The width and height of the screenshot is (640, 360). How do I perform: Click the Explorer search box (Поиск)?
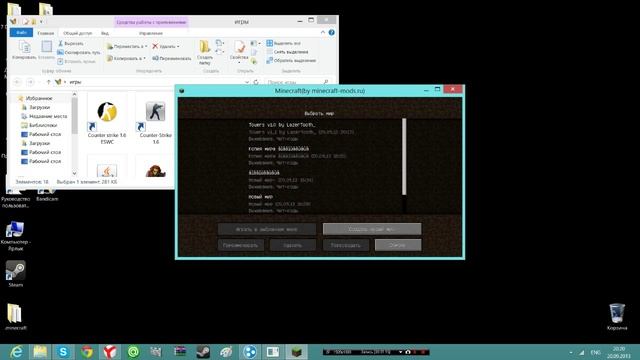pos(297,82)
